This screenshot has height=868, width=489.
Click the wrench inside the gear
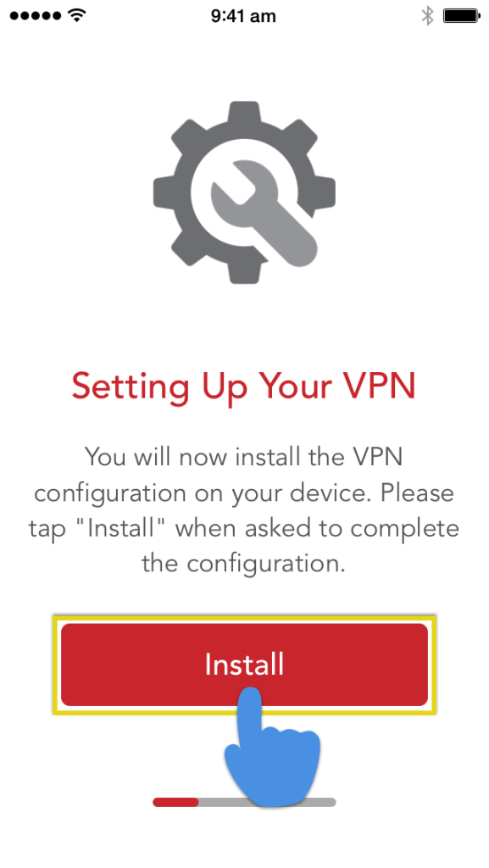pyautogui.click(x=264, y=213)
